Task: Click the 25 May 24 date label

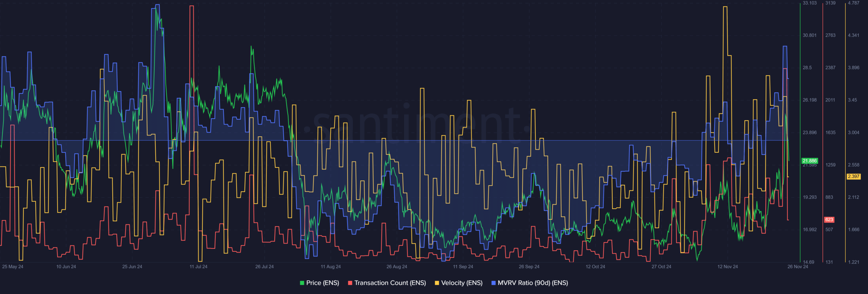Action: coord(13,267)
